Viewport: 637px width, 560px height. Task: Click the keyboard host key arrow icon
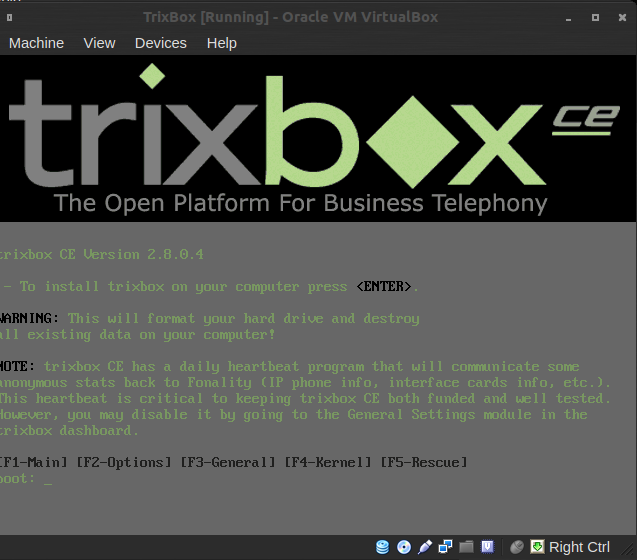click(537, 547)
